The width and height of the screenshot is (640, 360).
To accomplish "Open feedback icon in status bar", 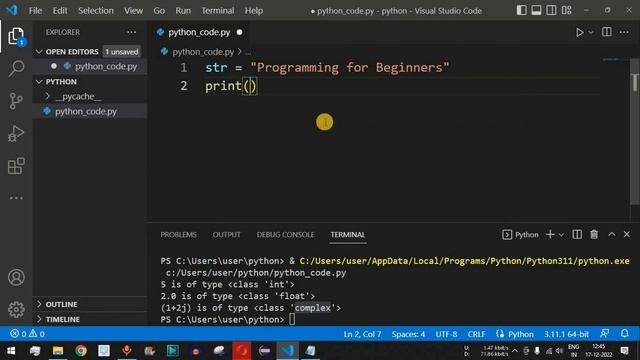I will (x=604, y=333).
